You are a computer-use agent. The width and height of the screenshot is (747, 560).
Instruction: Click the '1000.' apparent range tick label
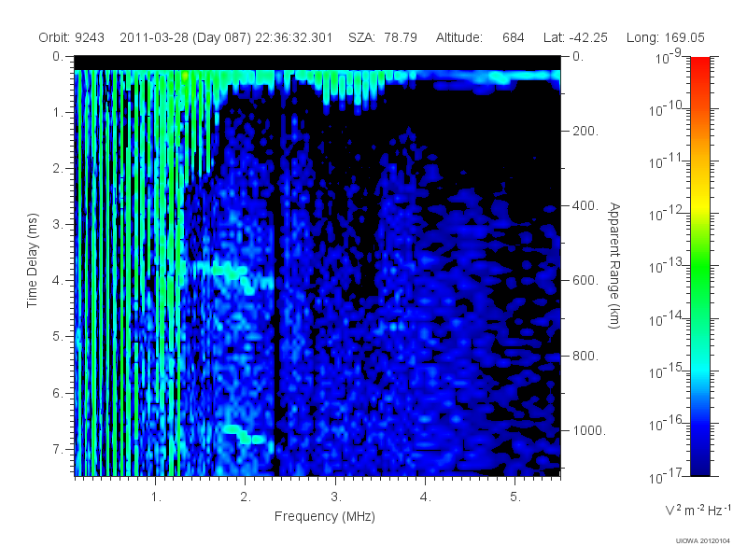click(x=589, y=430)
